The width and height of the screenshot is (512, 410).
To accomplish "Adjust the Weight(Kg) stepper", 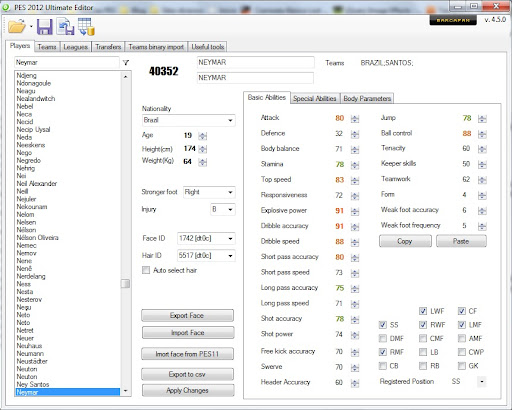I will click(x=203, y=162).
